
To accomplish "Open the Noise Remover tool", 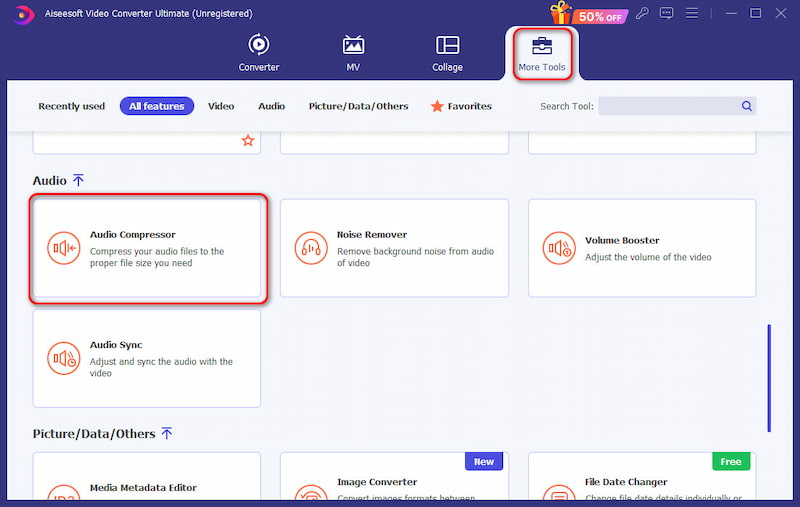I will [394, 248].
